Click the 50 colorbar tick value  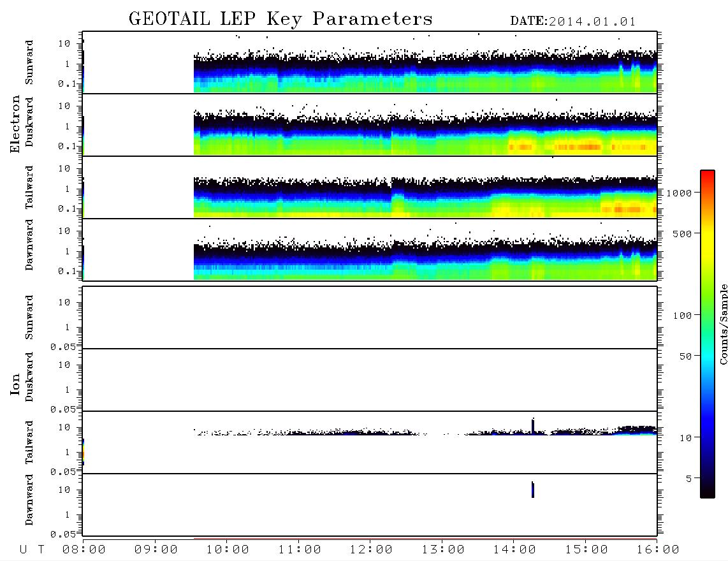coord(685,356)
